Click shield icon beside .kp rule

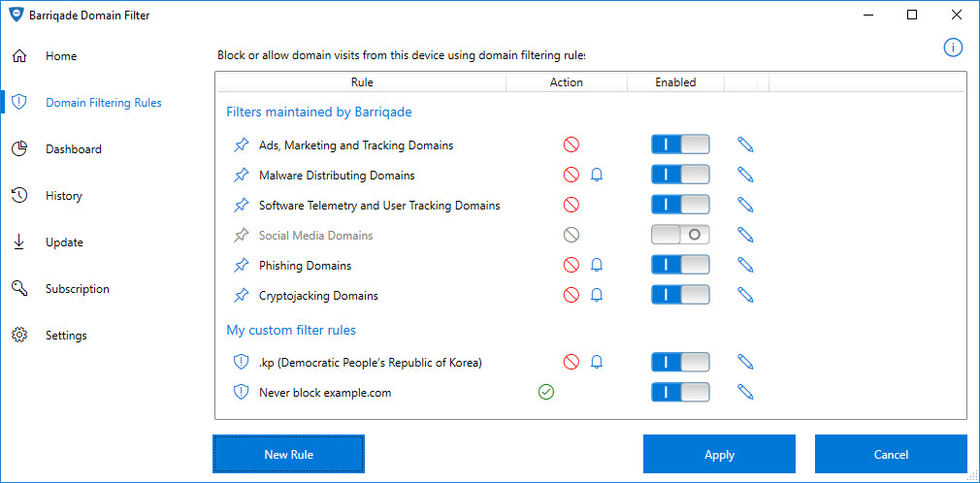242,361
